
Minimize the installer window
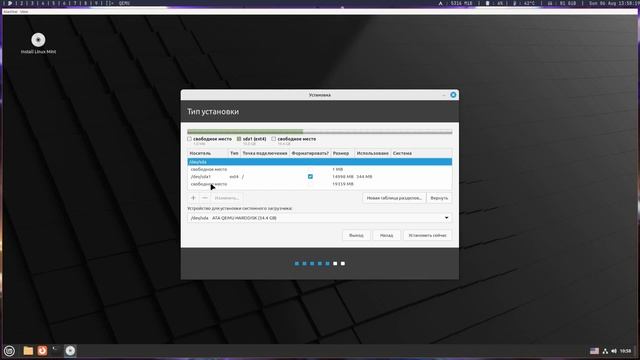(x=444, y=95)
